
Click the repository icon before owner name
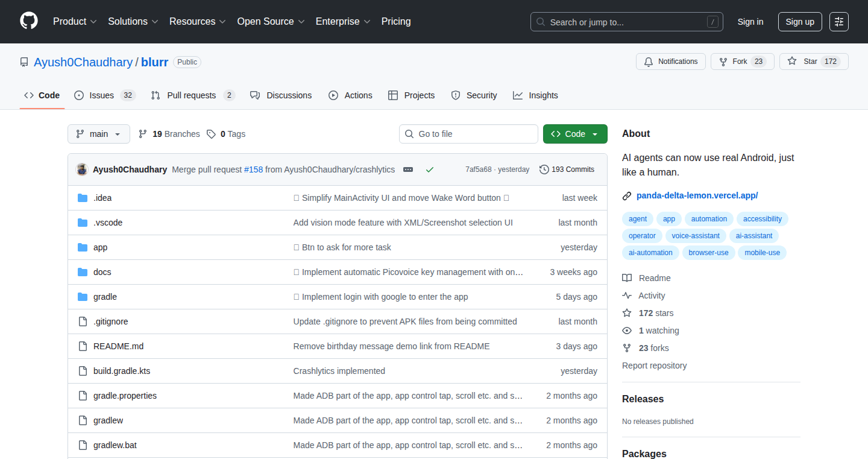pos(24,62)
